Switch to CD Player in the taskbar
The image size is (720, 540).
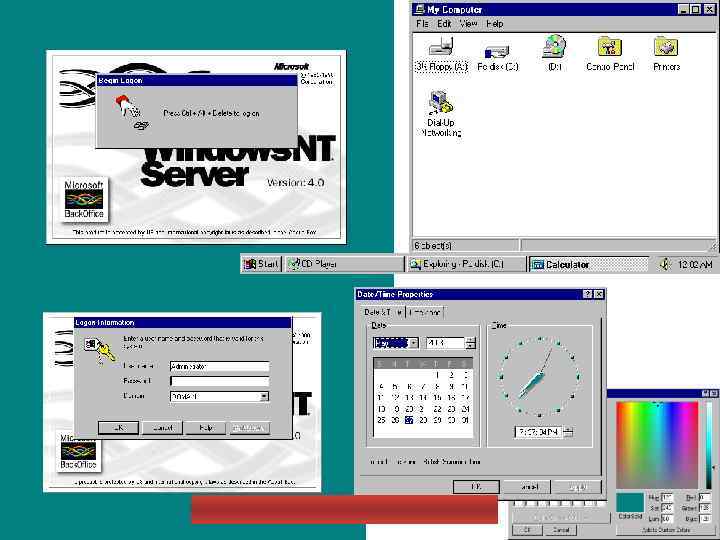[x=344, y=264]
